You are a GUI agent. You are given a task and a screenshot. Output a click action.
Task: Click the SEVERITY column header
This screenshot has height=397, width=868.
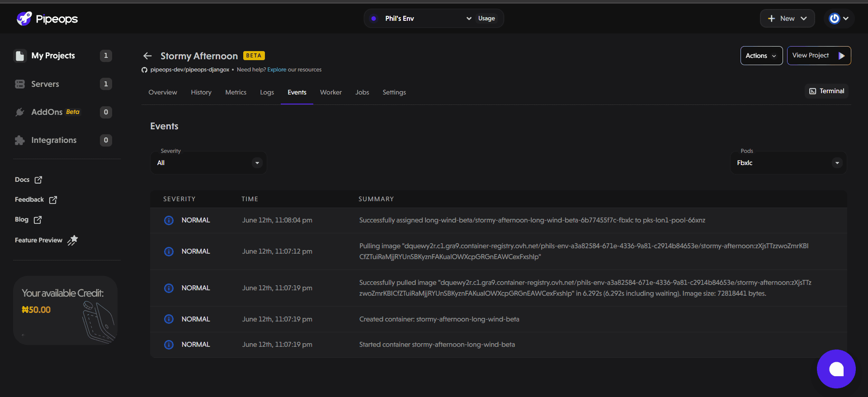pos(179,199)
